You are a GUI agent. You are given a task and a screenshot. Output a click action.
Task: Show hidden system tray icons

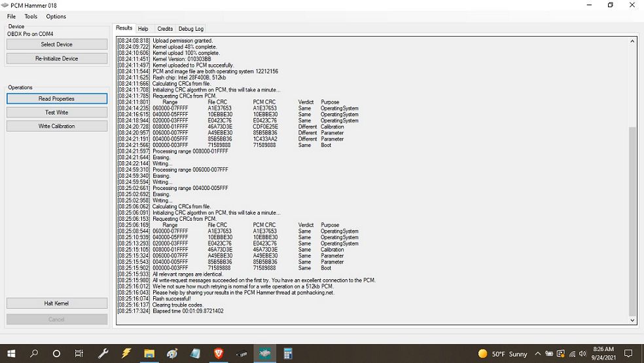[x=537, y=354]
